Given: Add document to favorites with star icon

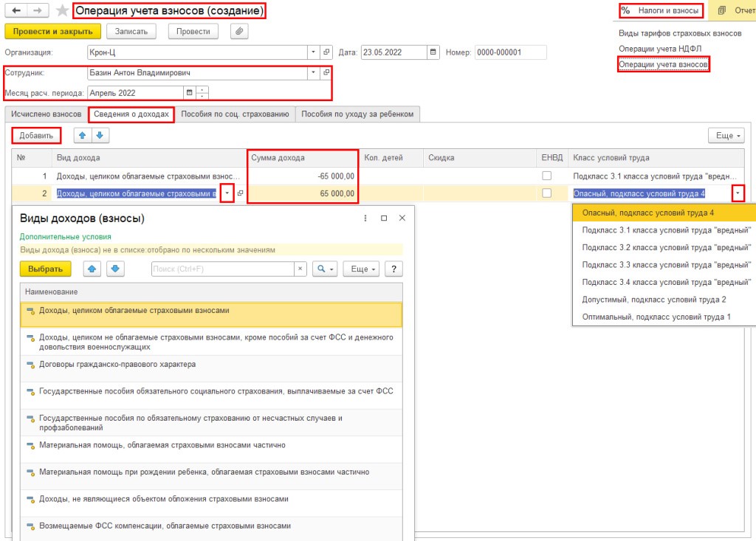Looking at the screenshot, I should click(x=63, y=10).
